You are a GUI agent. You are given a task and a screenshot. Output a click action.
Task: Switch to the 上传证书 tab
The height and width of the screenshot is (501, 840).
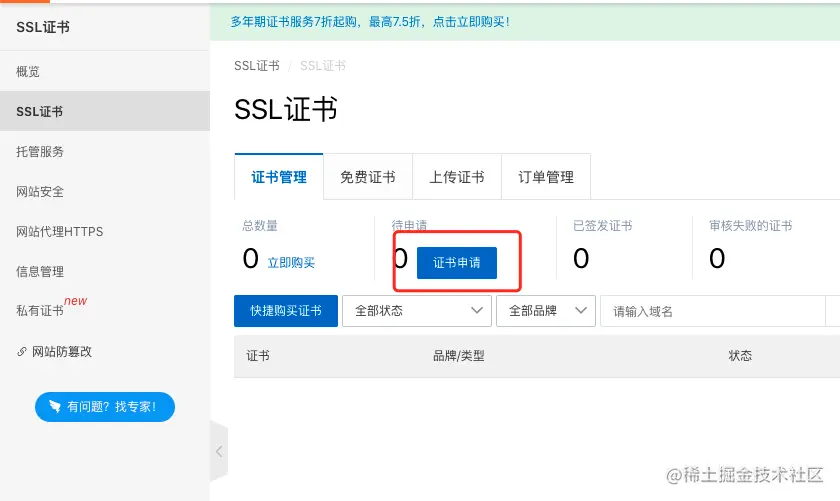tap(457, 177)
